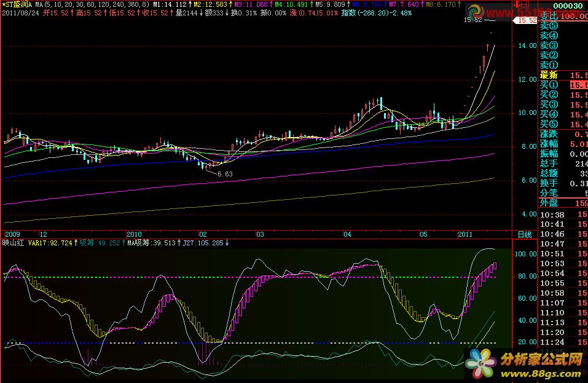Click the 买① bid level row

pos(563,85)
